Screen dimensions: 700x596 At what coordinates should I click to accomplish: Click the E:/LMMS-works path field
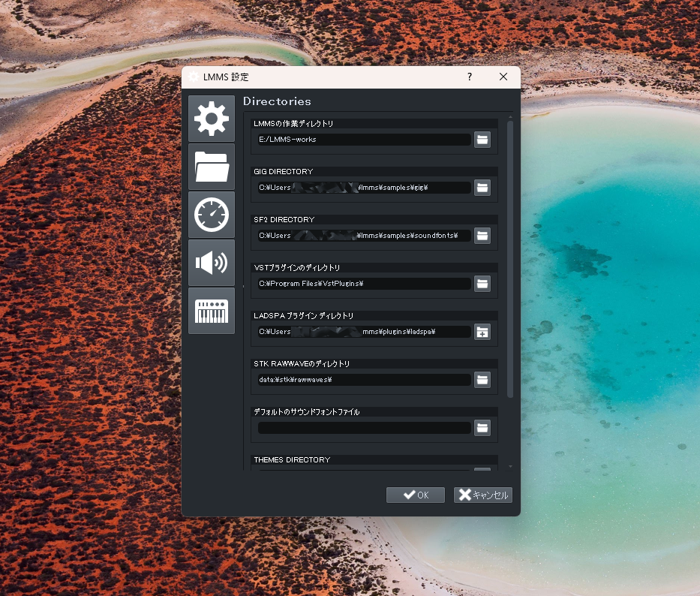[x=364, y=140]
